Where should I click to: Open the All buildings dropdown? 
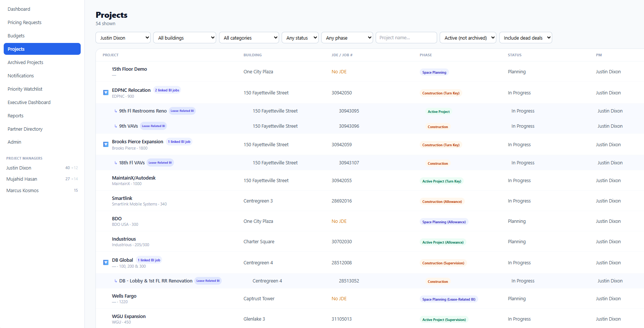pyautogui.click(x=185, y=38)
